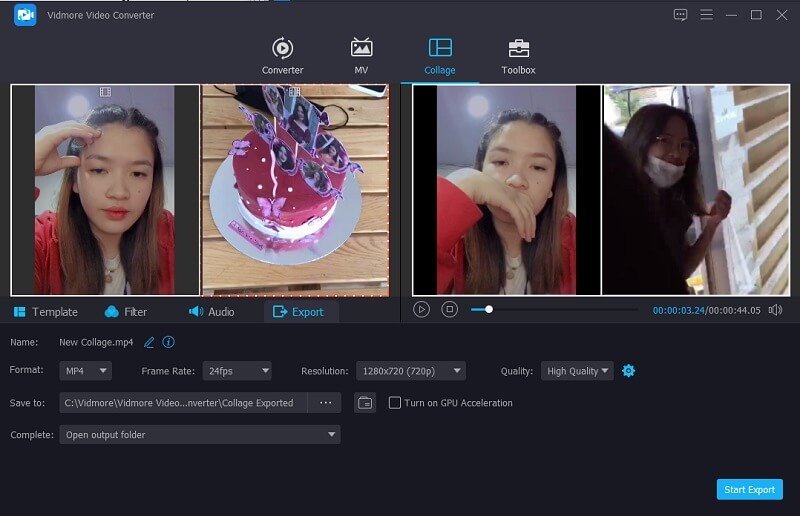Viewport: 800px width, 516px height.
Task: Open the Toolbox module icon
Action: pos(518,48)
